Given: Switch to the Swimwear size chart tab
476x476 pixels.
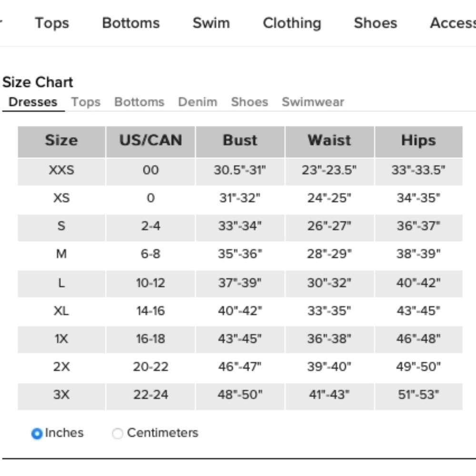Looking at the screenshot, I should (313, 102).
